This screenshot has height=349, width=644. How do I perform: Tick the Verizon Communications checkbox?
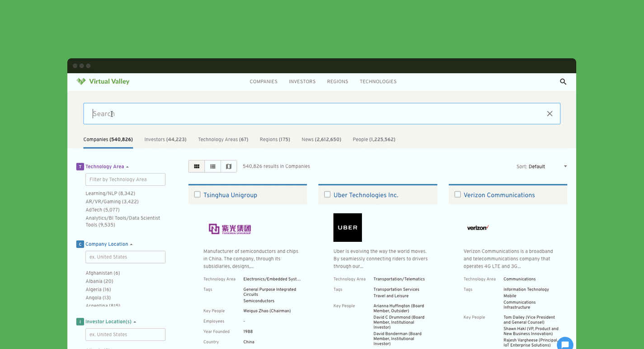click(x=457, y=194)
